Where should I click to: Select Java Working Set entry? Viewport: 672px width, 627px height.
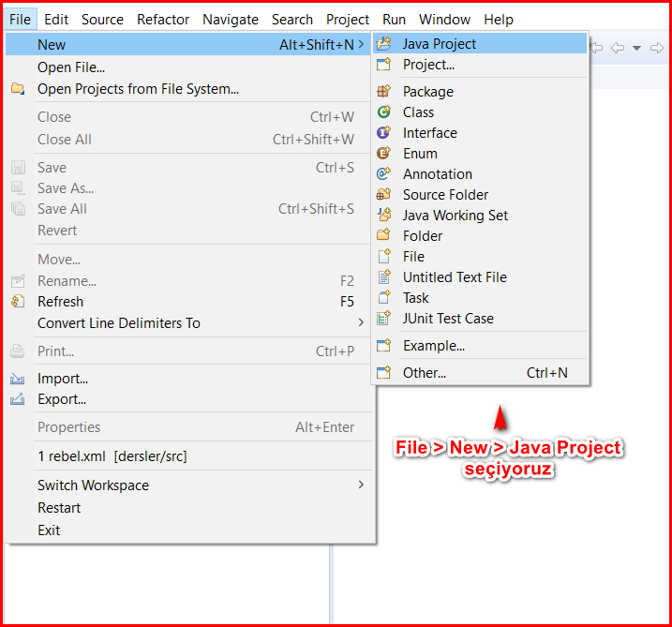(480, 215)
